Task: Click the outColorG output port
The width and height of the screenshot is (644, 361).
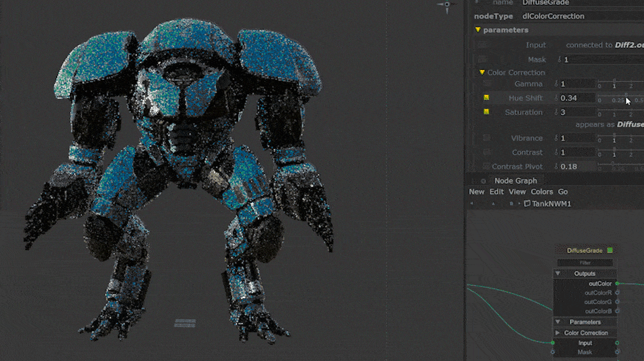Action: coord(617,302)
